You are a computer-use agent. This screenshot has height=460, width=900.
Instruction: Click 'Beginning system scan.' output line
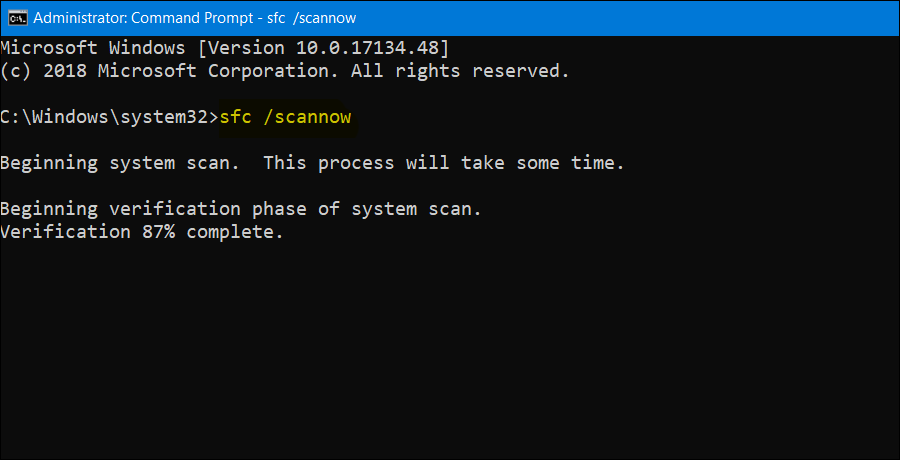pos(120,163)
